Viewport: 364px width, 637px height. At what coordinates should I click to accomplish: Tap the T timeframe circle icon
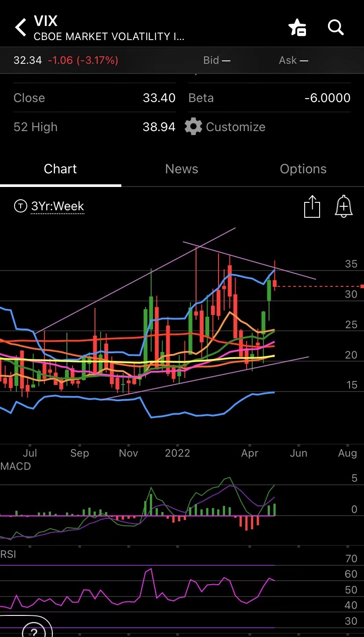(20, 206)
